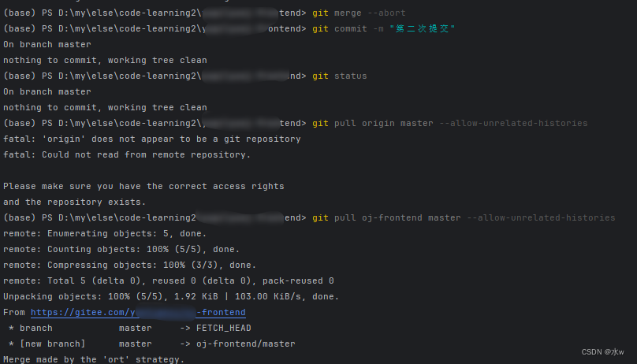Open the gitee.com frontend repository link

[138, 312]
